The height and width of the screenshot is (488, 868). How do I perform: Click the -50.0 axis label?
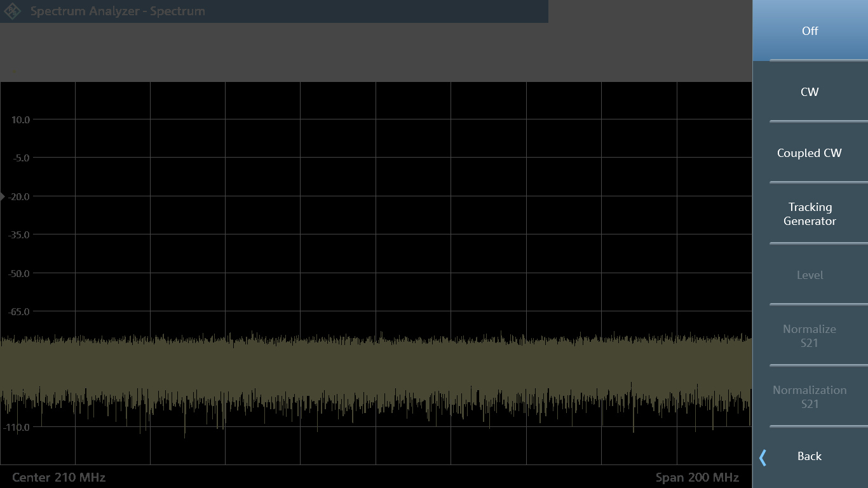(x=19, y=273)
